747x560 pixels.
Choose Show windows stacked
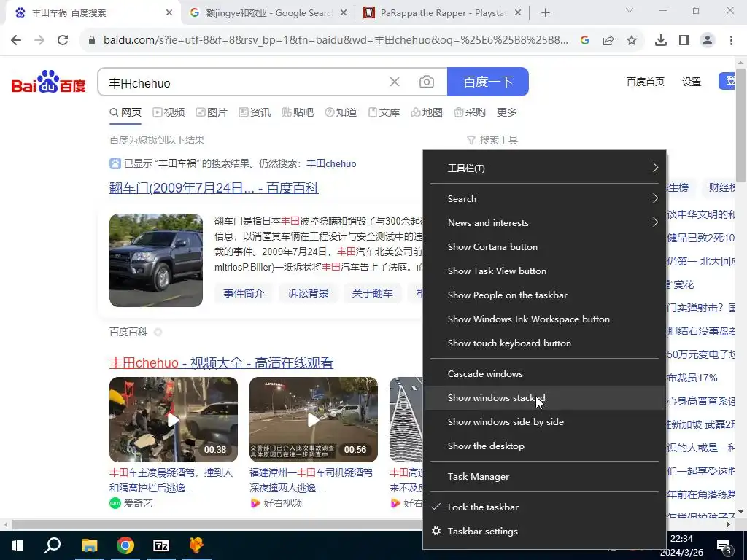[544, 397]
